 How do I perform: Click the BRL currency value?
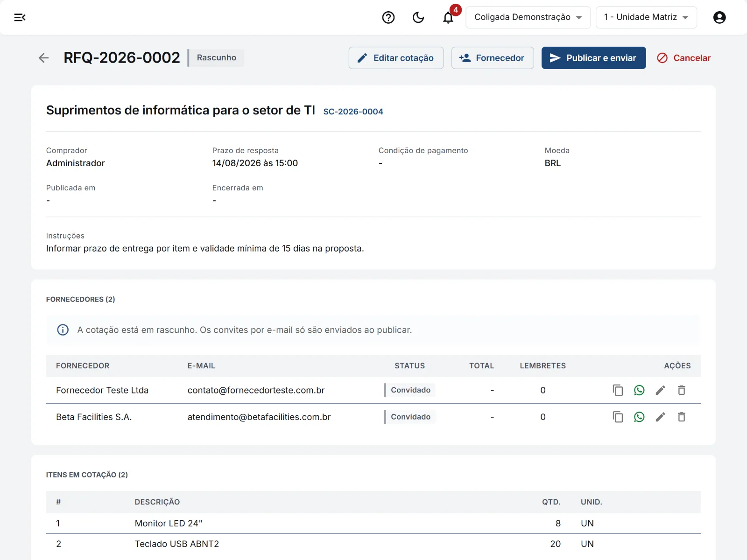coord(552,163)
